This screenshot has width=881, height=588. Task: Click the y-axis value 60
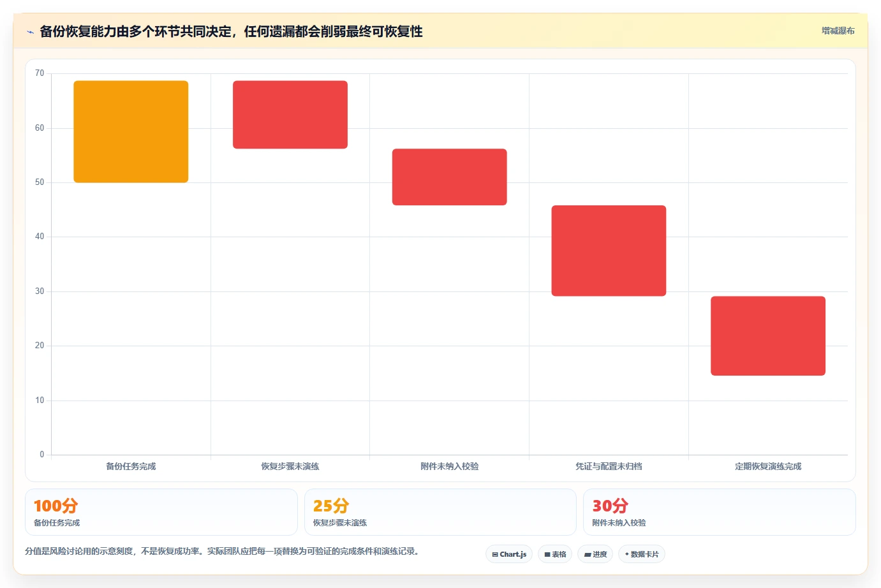(x=40, y=128)
